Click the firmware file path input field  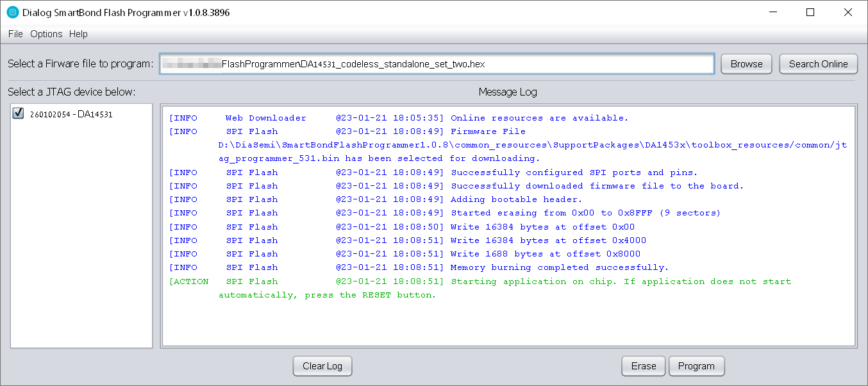point(437,64)
